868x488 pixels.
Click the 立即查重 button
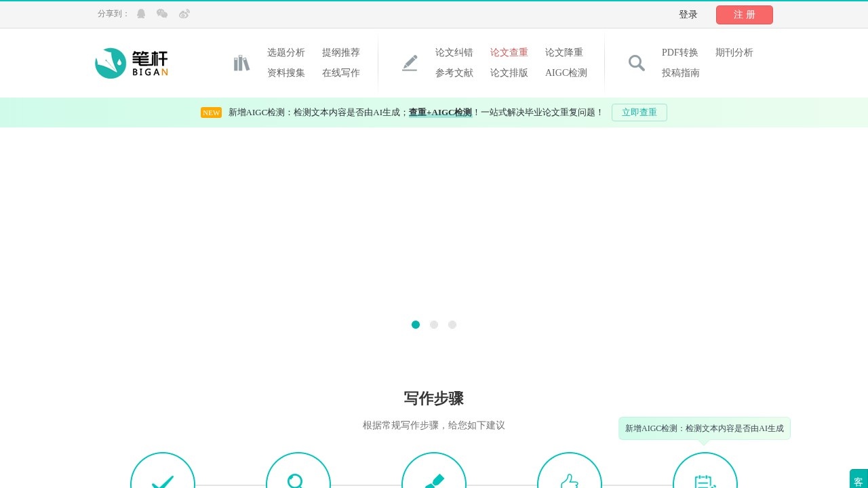point(639,113)
